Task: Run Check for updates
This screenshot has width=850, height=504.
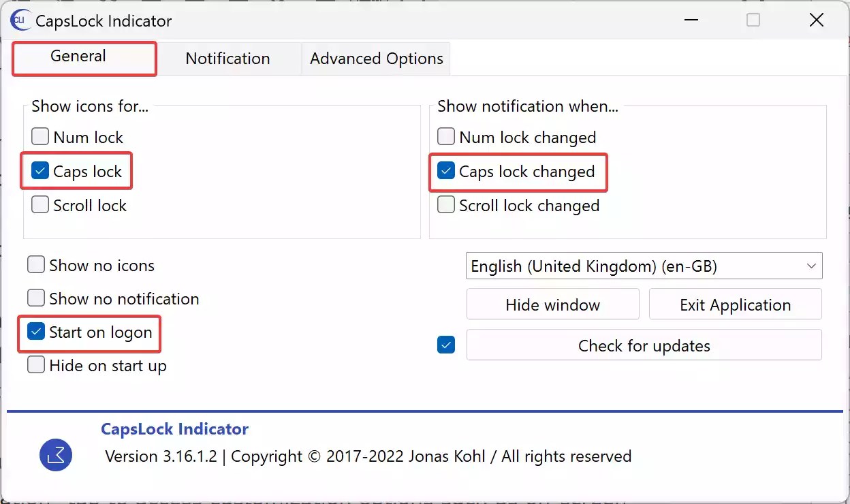Action: tap(644, 345)
